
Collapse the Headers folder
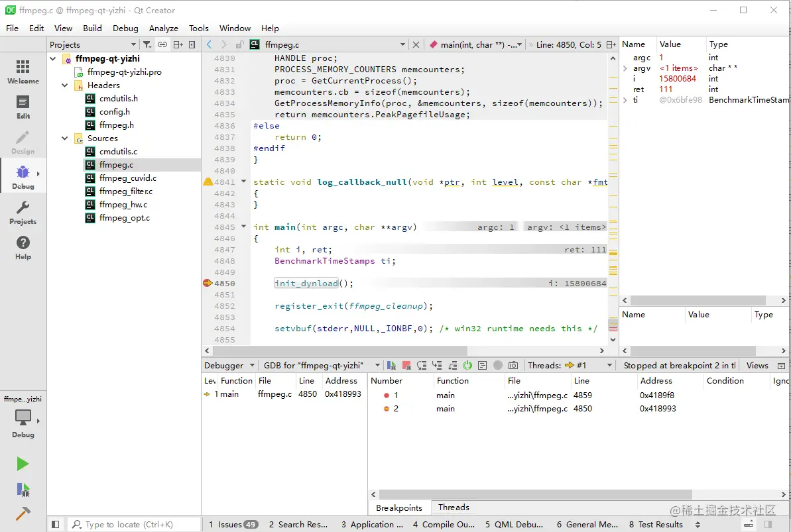pyautogui.click(x=64, y=85)
